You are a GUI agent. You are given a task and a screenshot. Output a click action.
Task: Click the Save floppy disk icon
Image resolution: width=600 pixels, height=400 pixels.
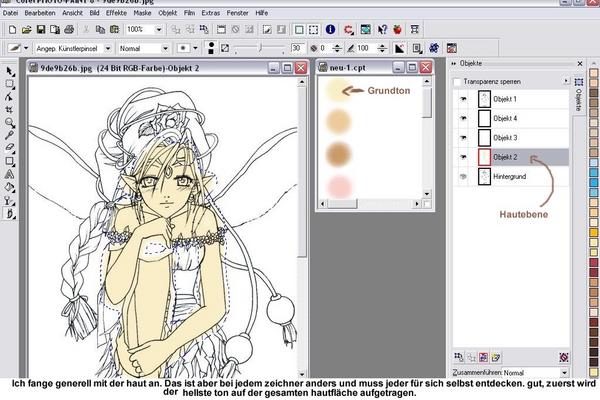41,29
